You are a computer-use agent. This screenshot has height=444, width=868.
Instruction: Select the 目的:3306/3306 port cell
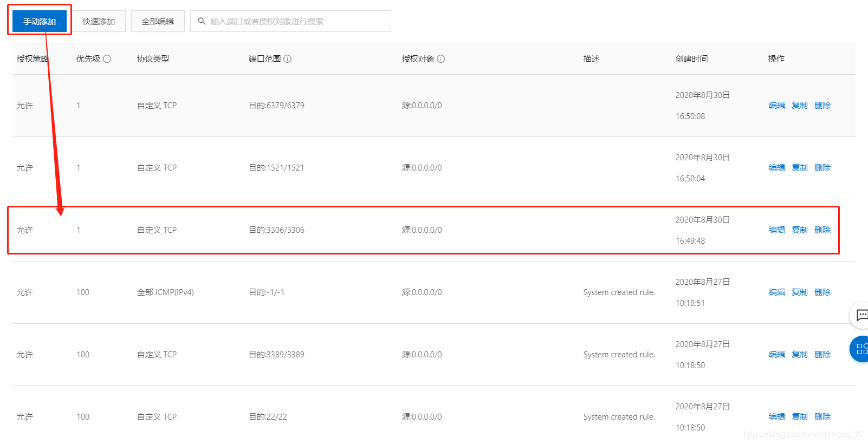(x=276, y=230)
